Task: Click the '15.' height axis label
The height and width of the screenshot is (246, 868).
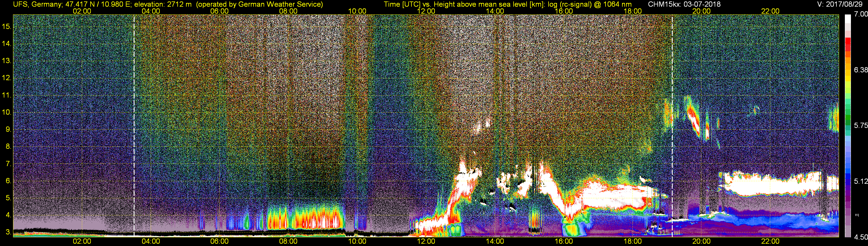Action: point(7,26)
